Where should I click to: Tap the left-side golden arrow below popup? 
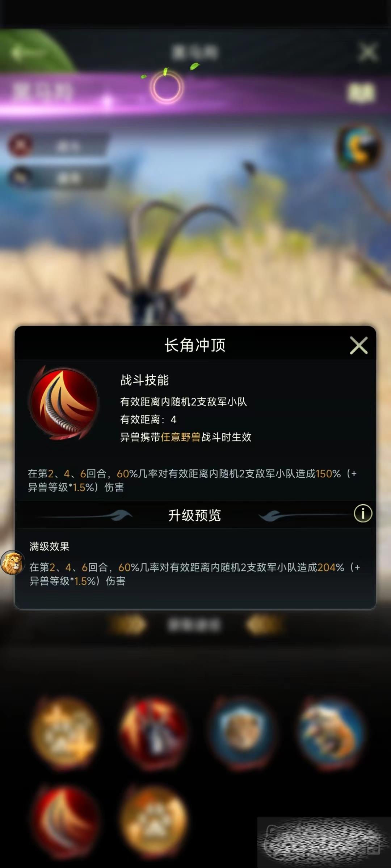click(x=128, y=625)
